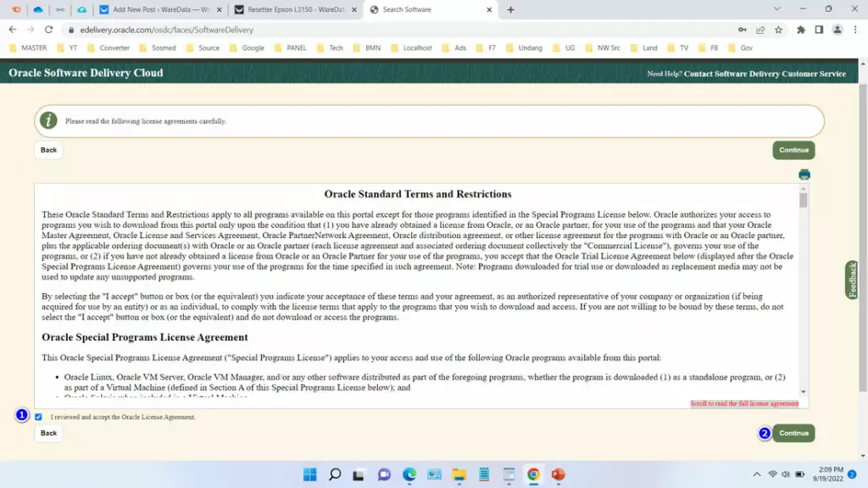The image size is (868, 488).
Task: Click the bottom Continue button
Action: (x=793, y=433)
